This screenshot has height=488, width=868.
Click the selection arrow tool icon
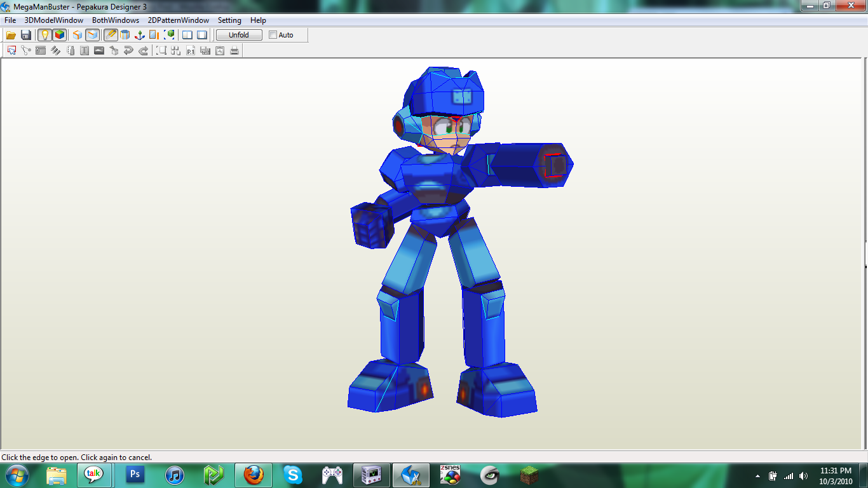pyautogui.click(x=11, y=50)
